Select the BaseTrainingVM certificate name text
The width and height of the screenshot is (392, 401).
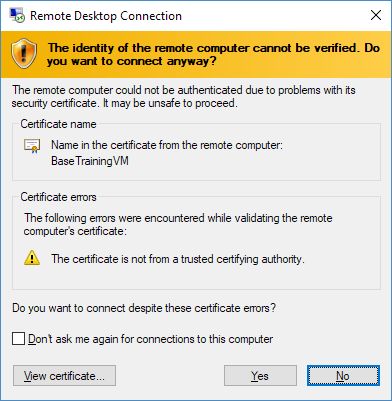coord(90,161)
